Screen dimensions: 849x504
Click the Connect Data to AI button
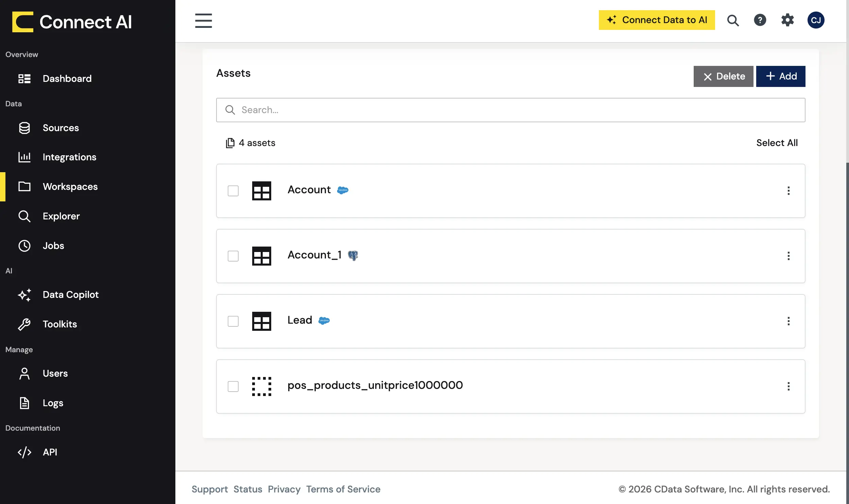[x=657, y=20]
